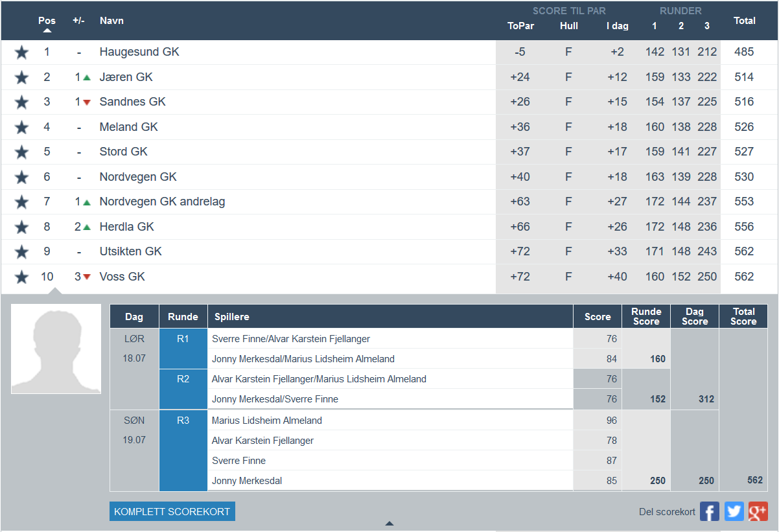The image size is (779, 532).
Task: Share scorecard on Twitter
Action: [734, 511]
